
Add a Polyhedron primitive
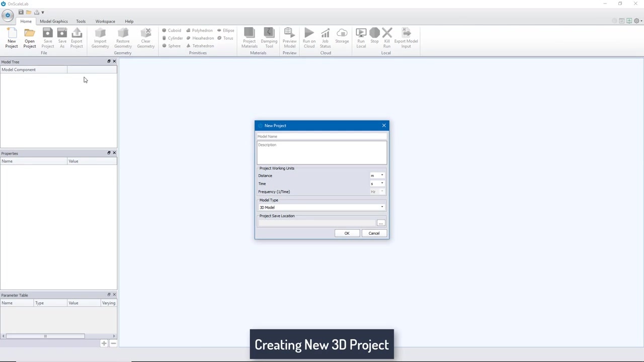[x=199, y=30]
